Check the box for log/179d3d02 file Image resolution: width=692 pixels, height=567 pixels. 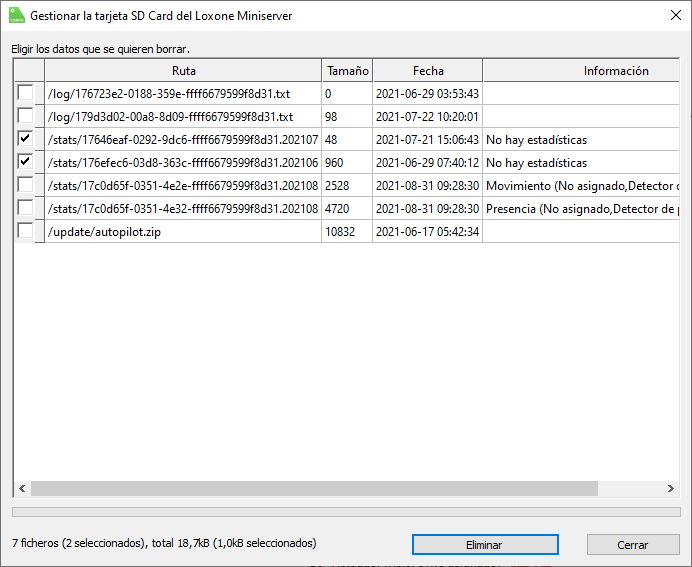(x=25, y=116)
